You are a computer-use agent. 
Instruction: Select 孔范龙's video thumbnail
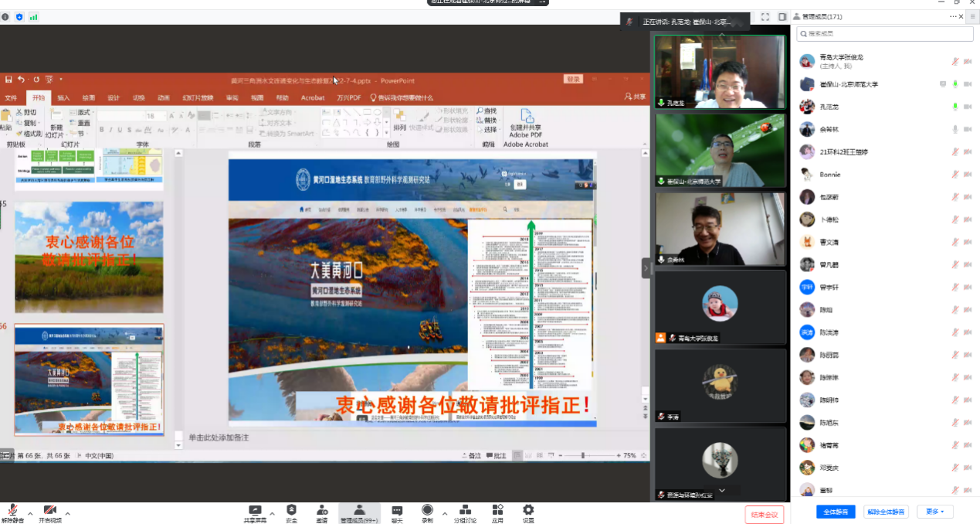[720, 71]
